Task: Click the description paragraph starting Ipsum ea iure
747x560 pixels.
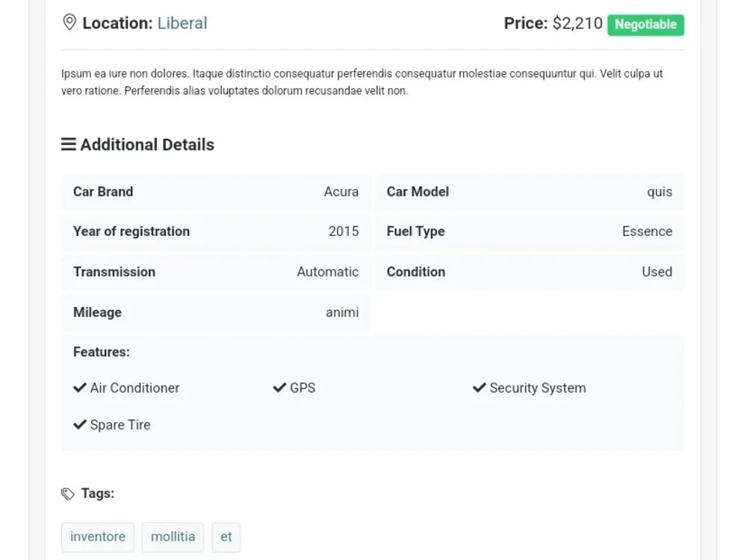Action: [x=362, y=82]
